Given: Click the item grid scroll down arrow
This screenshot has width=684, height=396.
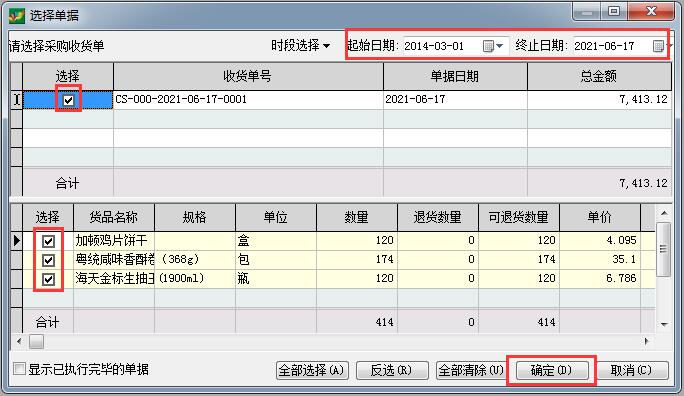Looking at the screenshot, I should point(664,324).
